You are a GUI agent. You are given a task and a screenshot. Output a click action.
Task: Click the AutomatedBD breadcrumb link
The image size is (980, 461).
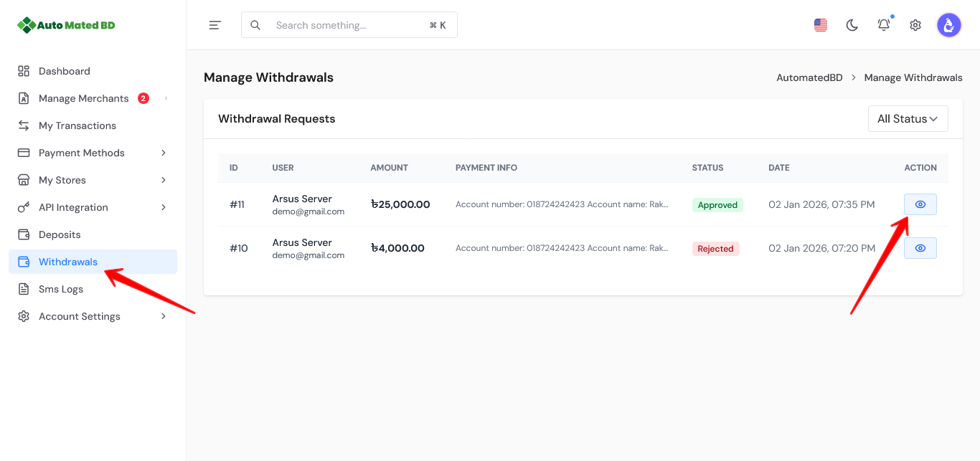pos(809,77)
